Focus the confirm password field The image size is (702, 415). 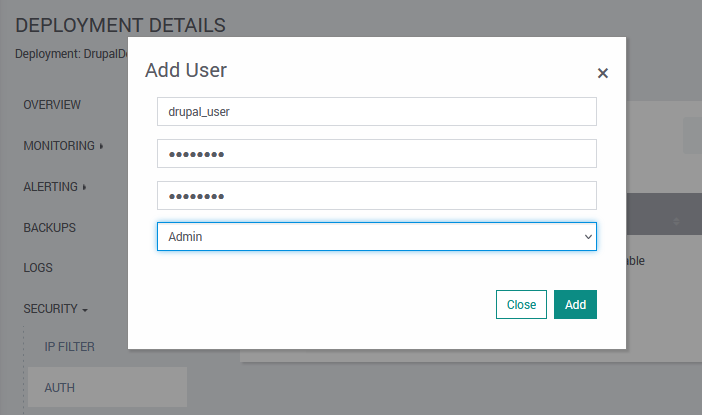pos(376,195)
